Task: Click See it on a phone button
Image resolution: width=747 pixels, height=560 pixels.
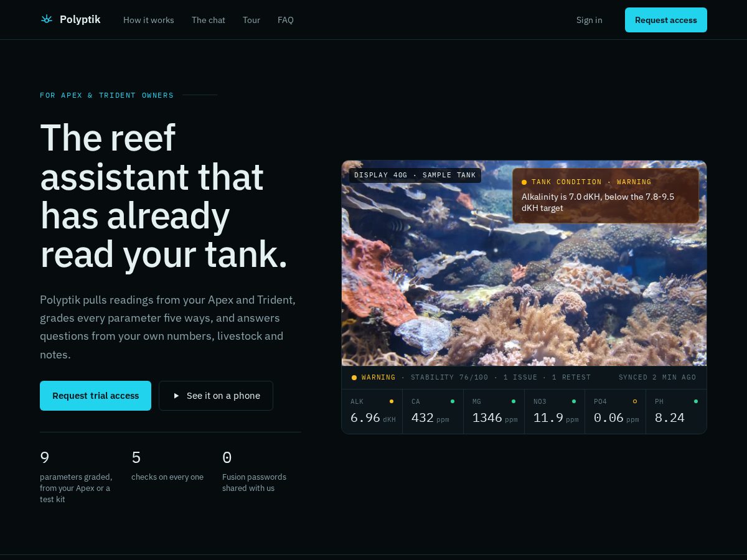Action: 216,396
